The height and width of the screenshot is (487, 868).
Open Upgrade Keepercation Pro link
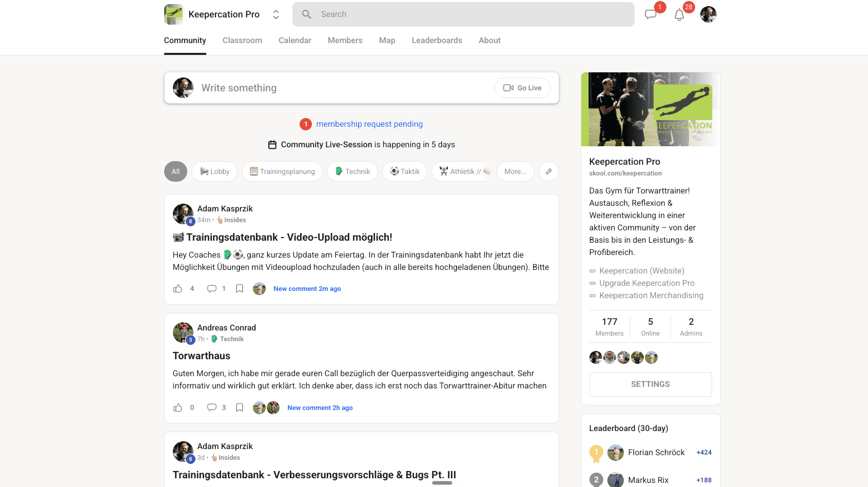click(x=647, y=283)
